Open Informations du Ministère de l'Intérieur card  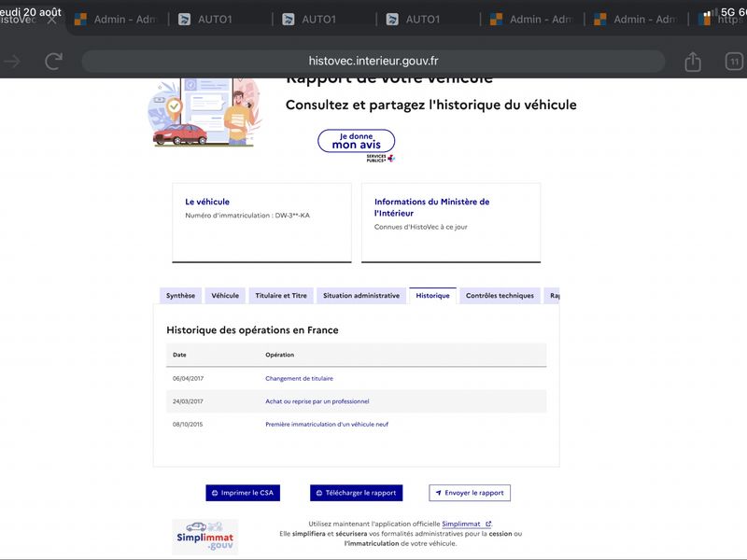tap(451, 222)
